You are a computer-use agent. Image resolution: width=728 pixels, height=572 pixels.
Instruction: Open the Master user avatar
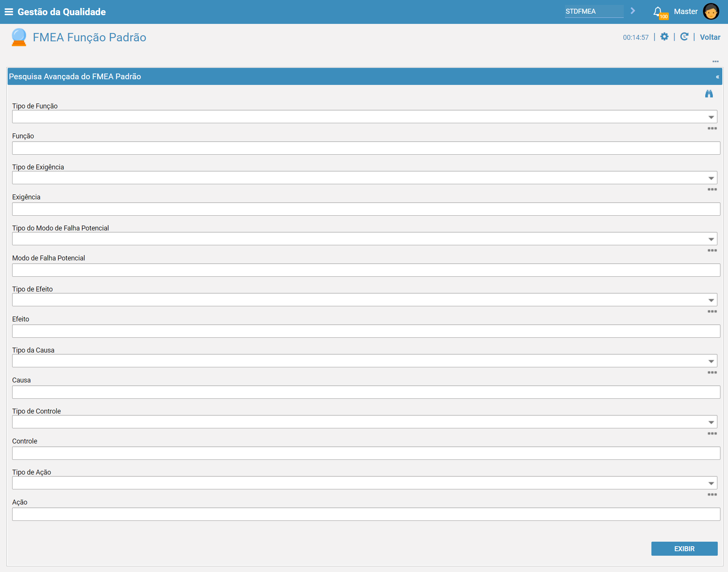pyautogui.click(x=711, y=11)
